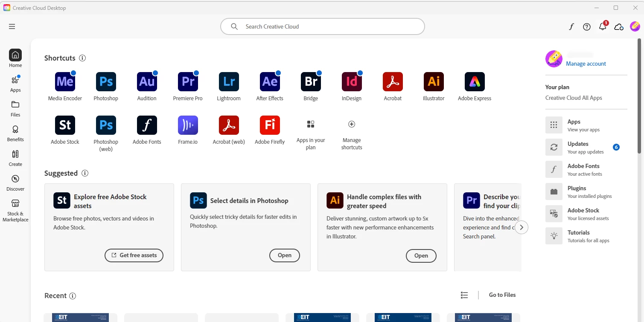Launch Illustrator from Shortcuts
This screenshot has width=644, height=322.
click(x=434, y=81)
